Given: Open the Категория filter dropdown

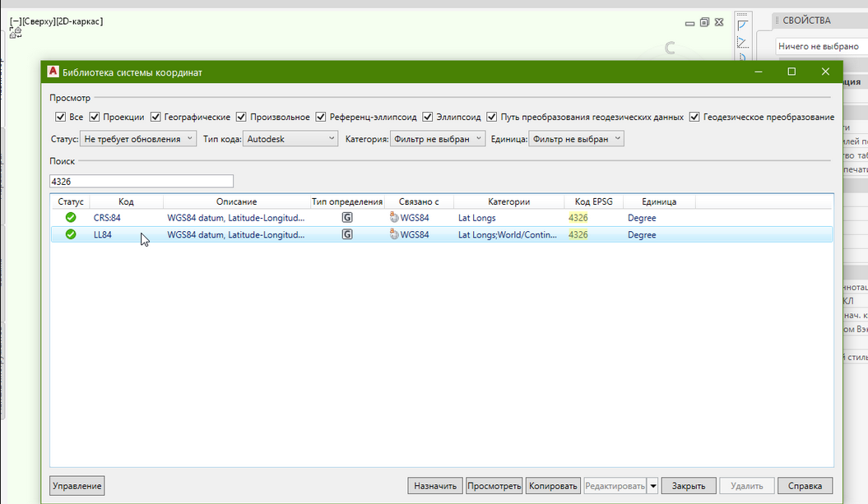Looking at the screenshot, I should pyautogui.click(x=438, y=139).
